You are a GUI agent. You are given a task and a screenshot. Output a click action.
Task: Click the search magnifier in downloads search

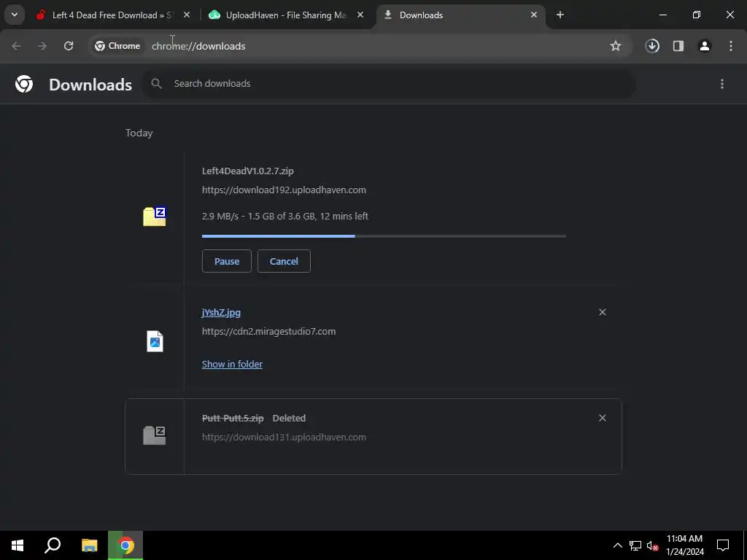coord(156,83)
